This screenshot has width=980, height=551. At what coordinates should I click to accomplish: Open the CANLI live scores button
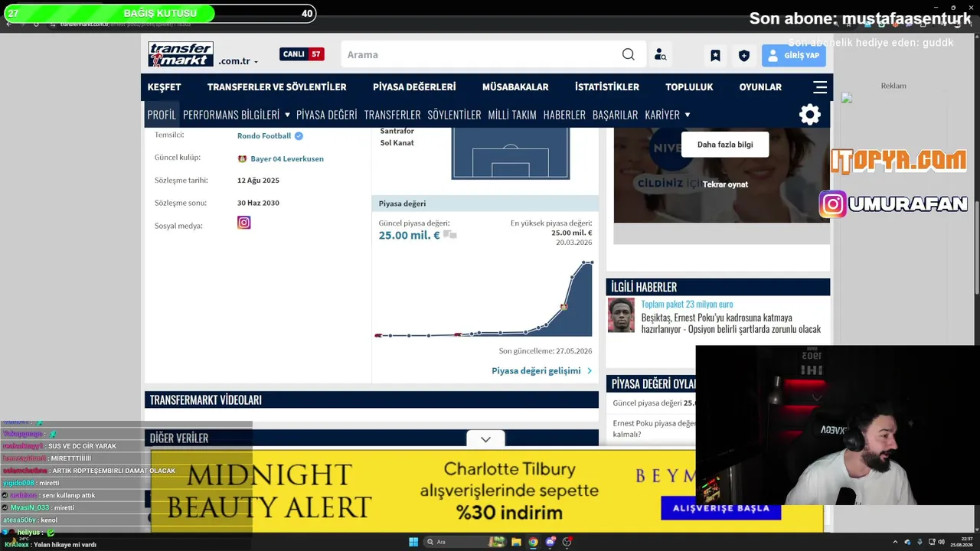pyautogui.click(x=302, y=54)
